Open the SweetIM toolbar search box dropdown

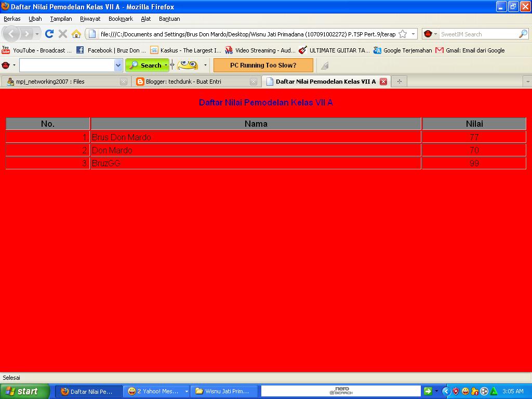pos(118,65)
